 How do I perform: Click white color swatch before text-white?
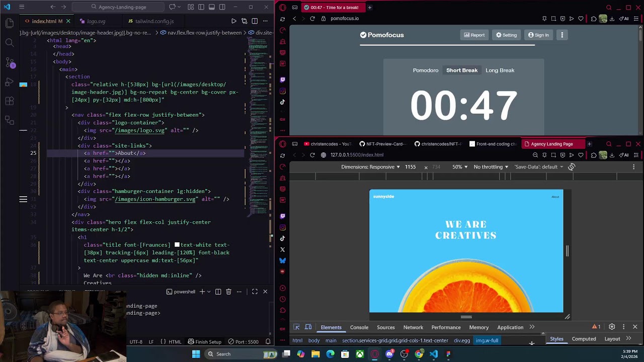(177, 245)
